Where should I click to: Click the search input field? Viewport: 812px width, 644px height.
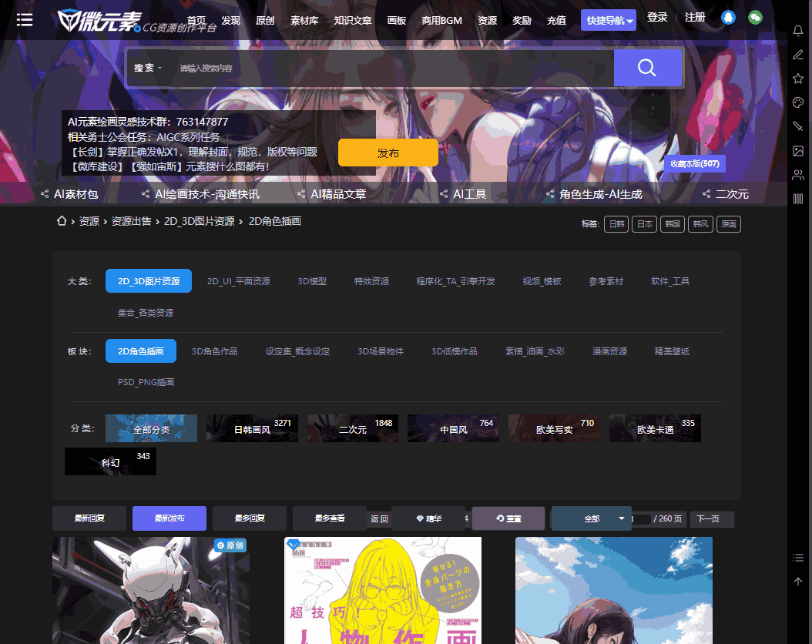pyautogui.click(x=394, y=68)
